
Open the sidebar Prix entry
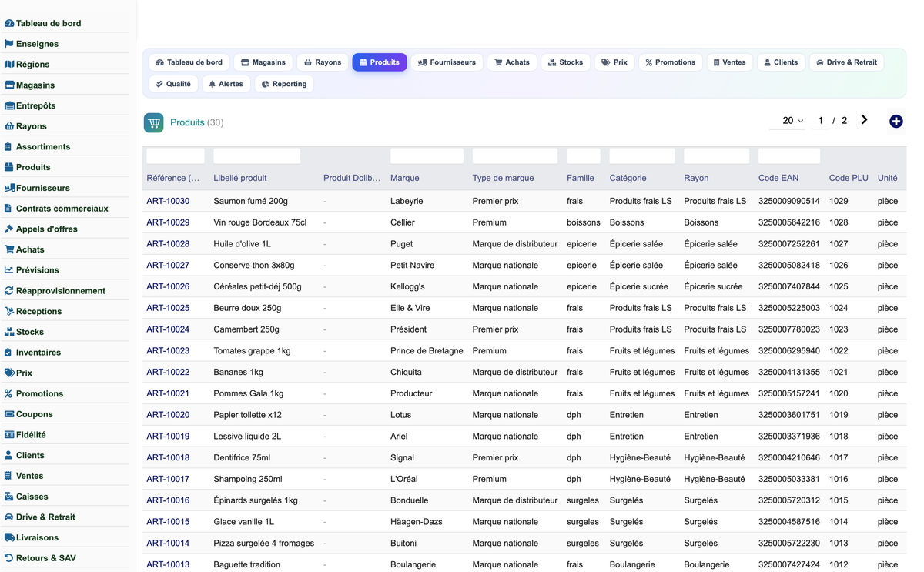click(x=18, y=373)
